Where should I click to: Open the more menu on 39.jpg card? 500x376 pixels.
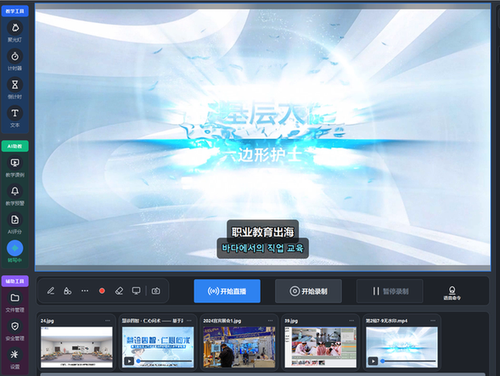tap(352, 321)
